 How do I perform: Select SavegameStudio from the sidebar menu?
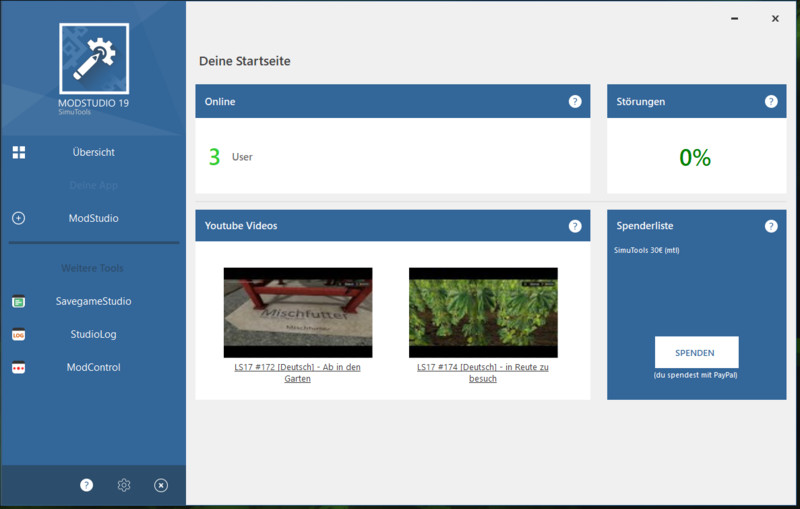point(93,301)
